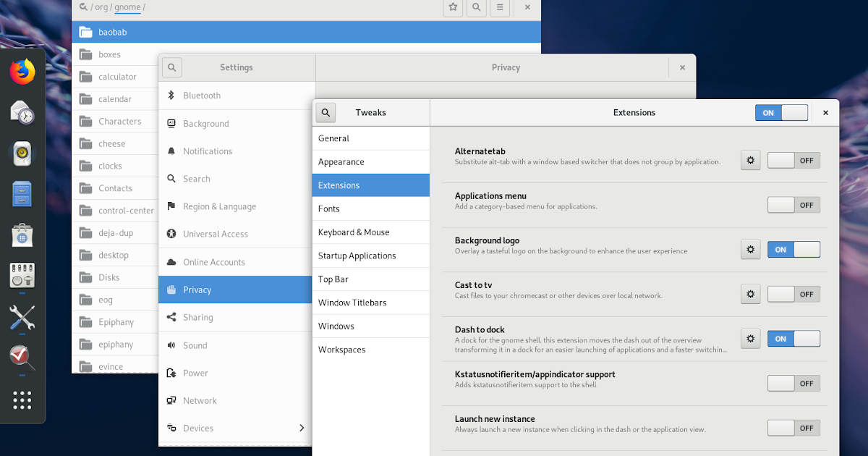Enable the Alternatetab extension switch

click(x=793, y=161)
